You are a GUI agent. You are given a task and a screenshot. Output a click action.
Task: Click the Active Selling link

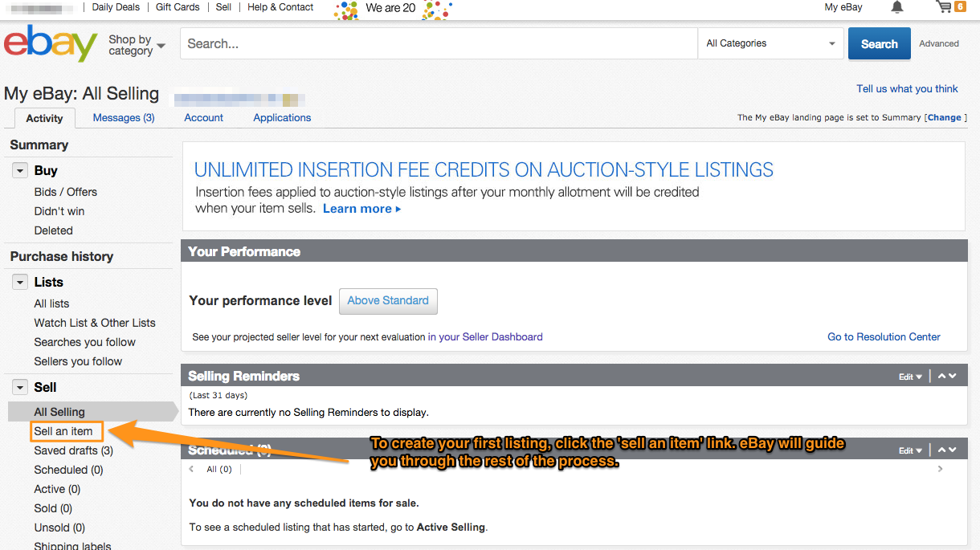click(x=451, y=528)
